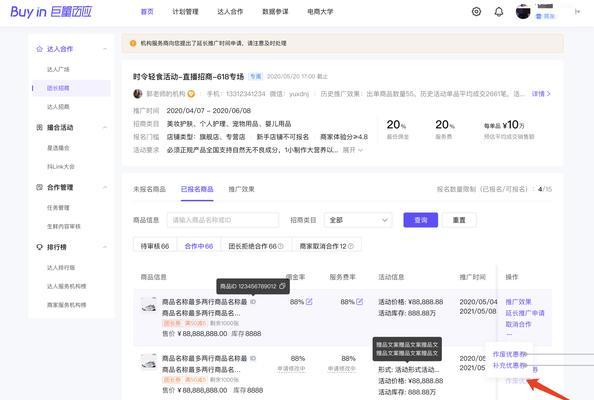Choose 作废优惠券 from the popup menu
Screen dimensions: 594x400
click(x=510, y=354)
